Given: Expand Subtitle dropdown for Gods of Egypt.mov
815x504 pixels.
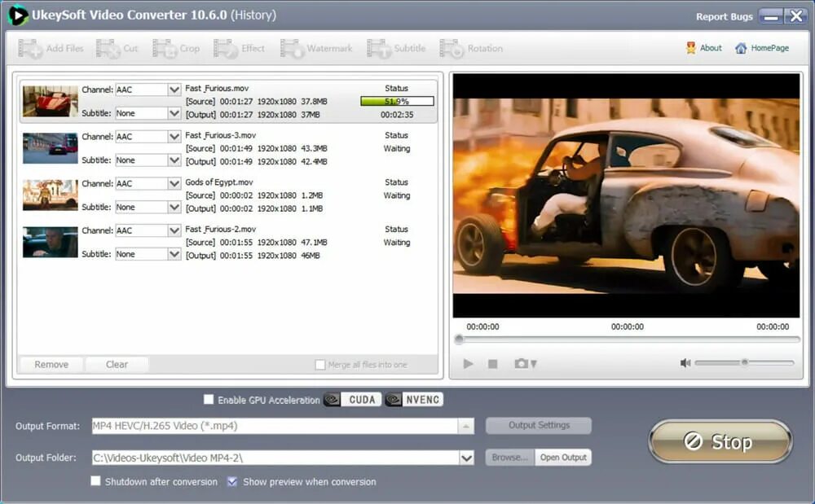Looking at the screenshot, I should [x=174, y=207].
